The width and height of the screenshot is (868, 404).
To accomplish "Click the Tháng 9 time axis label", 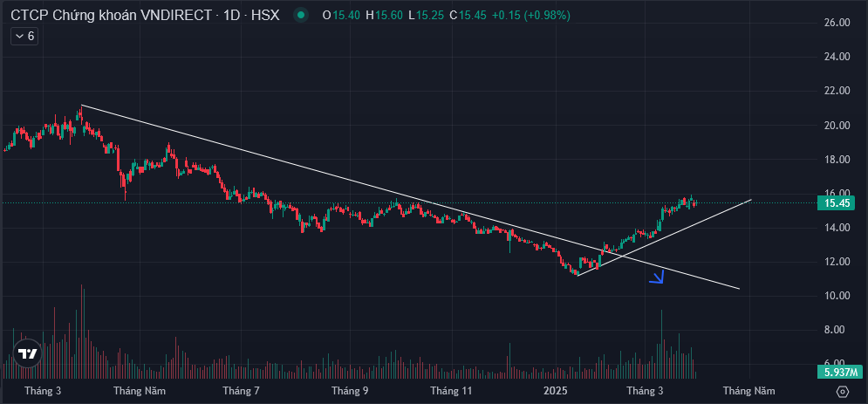I will (350, 391).
